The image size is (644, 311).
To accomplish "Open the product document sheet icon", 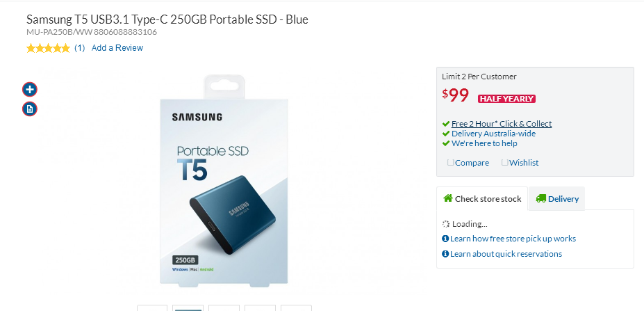I will pos(30,109).
